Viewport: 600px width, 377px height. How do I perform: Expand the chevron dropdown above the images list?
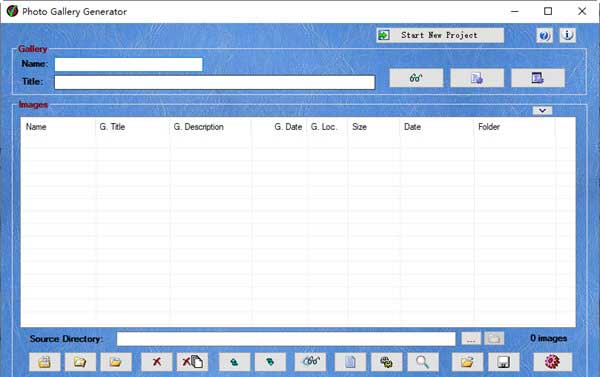[x=542, y=111]
